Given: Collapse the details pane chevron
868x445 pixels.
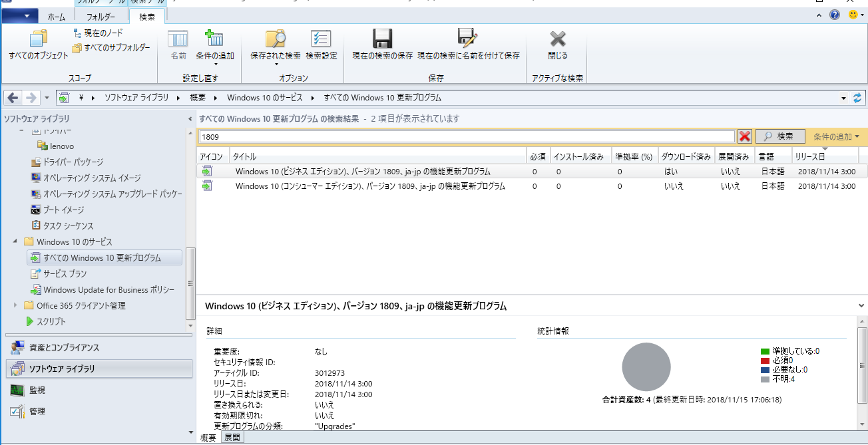Looking at the screenshot, I should pos(861,305).
